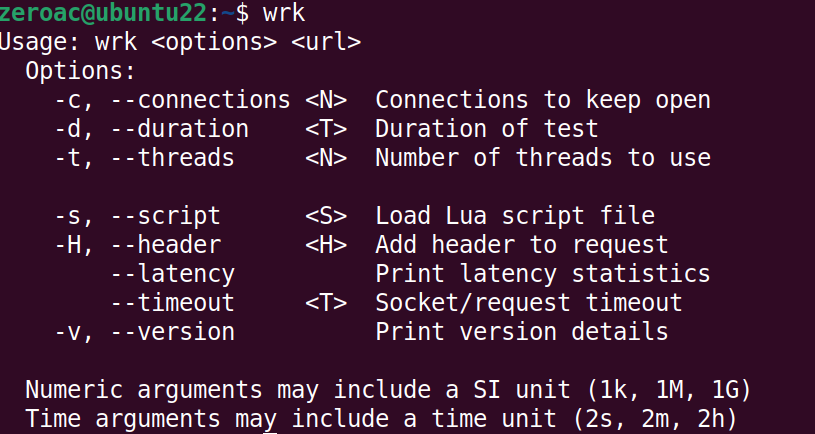Screen dimensions: 815x434
Task: Click the --latency option text
Action: coord(172,274)
